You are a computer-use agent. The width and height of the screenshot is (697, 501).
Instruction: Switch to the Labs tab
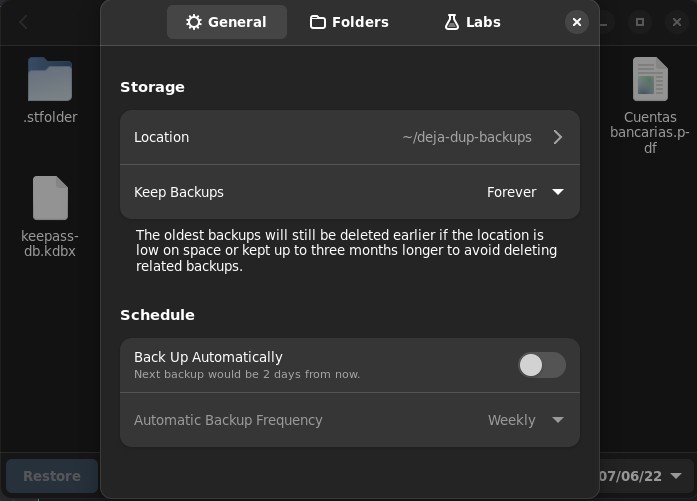(x=472, y=22)
